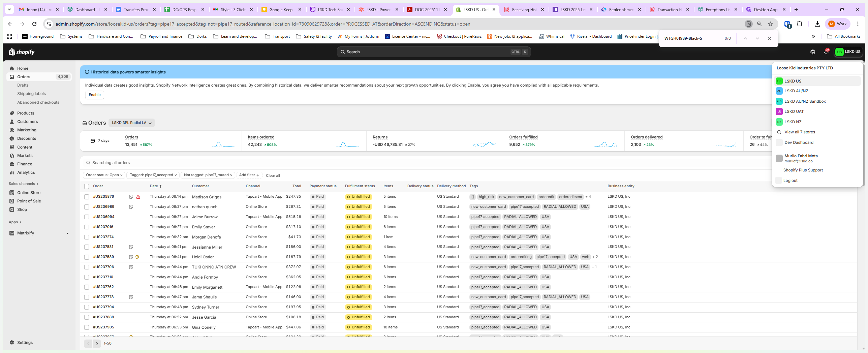Click the Clear all filters link

273,175
